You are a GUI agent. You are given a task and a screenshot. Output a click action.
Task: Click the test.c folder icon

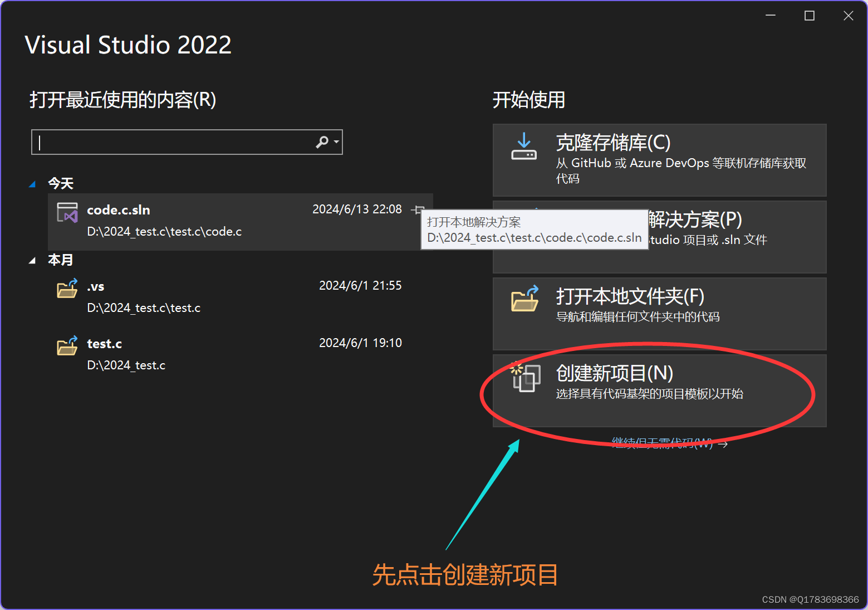[67, 346]
